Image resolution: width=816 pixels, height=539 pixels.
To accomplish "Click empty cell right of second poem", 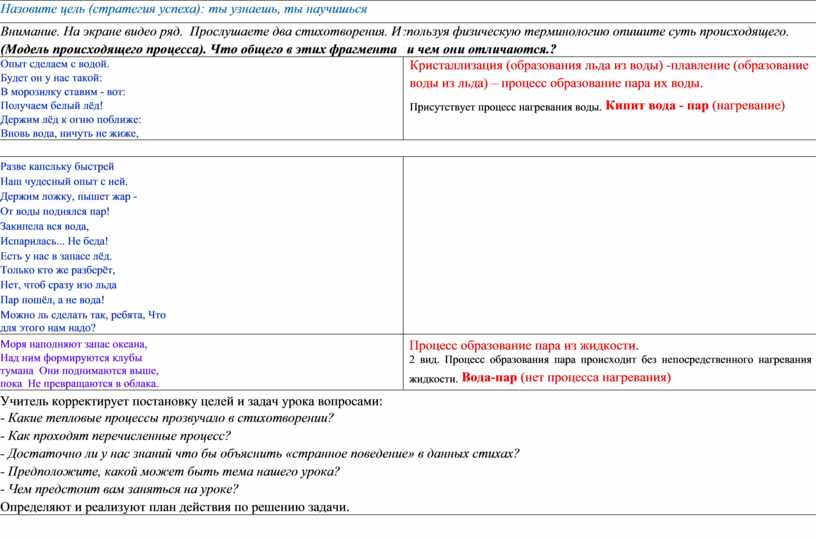I will [608, 244].
